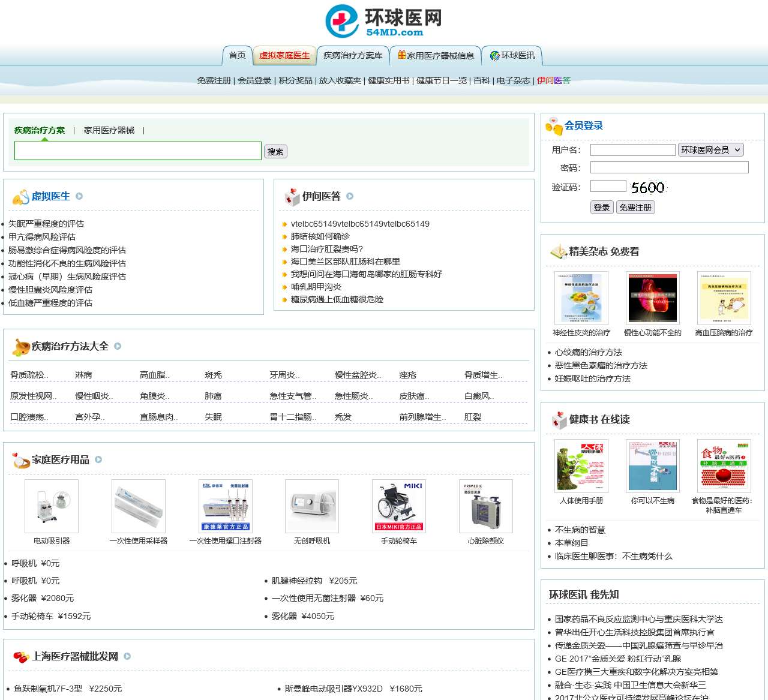This screenshot has height=700, width=768.
Task: Select the 家用医疗器械 search category
Action: click(x=109, y=130)
